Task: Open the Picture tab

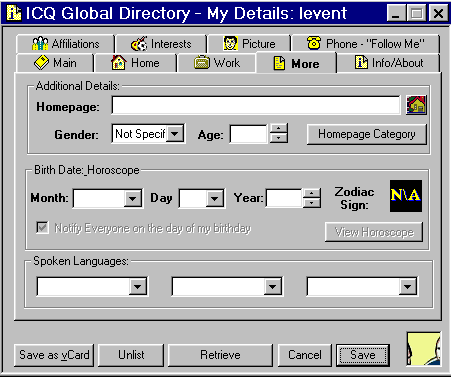Action: [249, 44]
